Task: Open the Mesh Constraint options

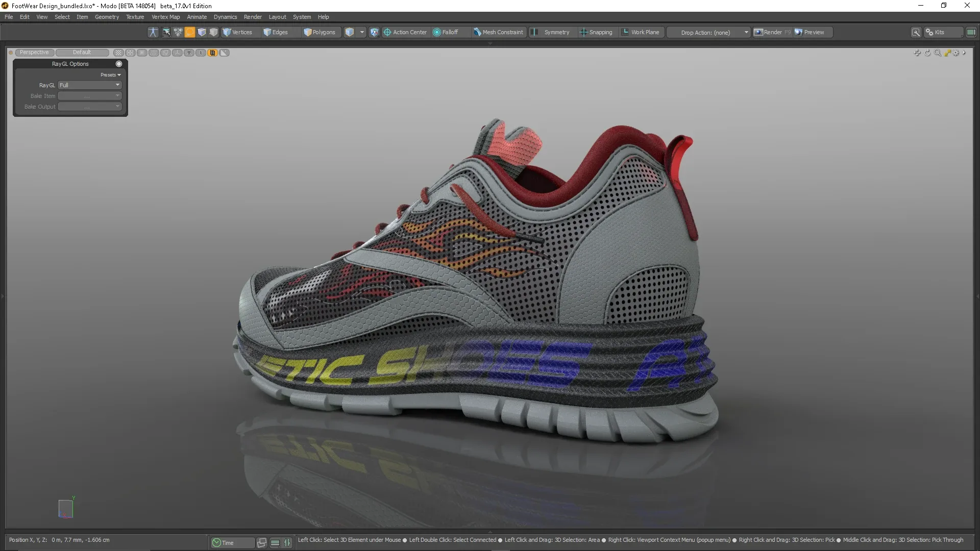Action: coord(498,32)
